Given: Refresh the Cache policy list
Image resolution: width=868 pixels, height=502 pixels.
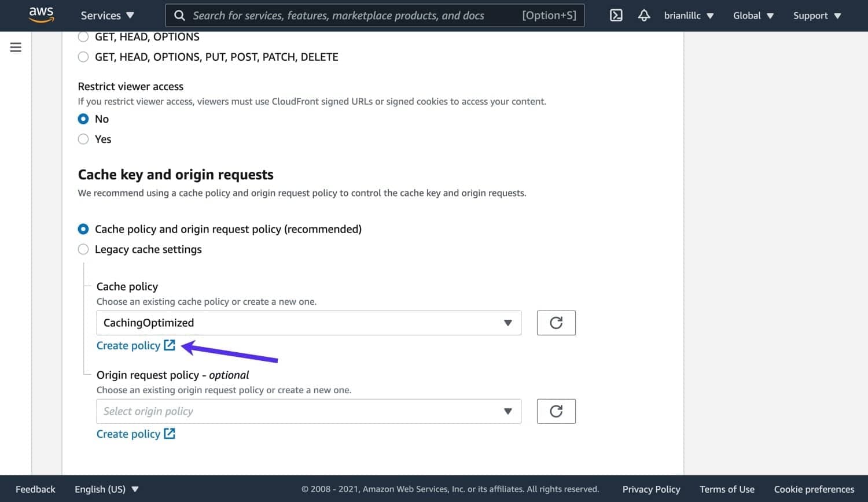Looking at the screenshot, I should 556,323.
